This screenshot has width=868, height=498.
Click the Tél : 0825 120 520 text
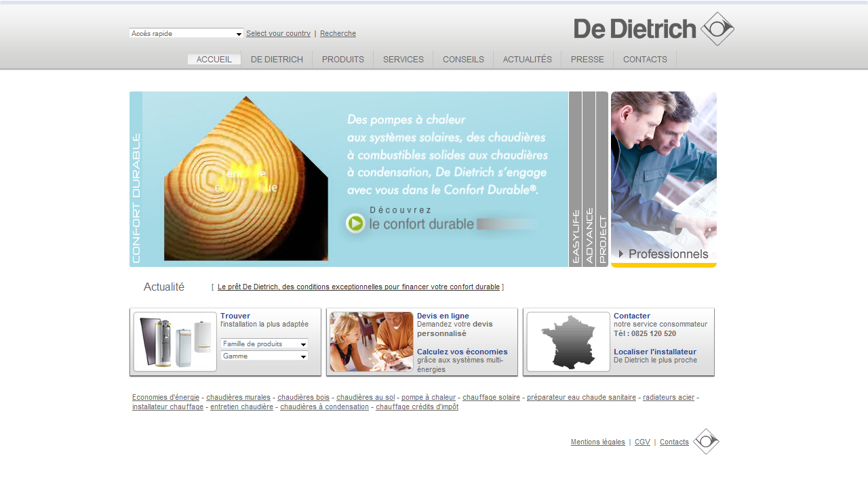point(645,333)
